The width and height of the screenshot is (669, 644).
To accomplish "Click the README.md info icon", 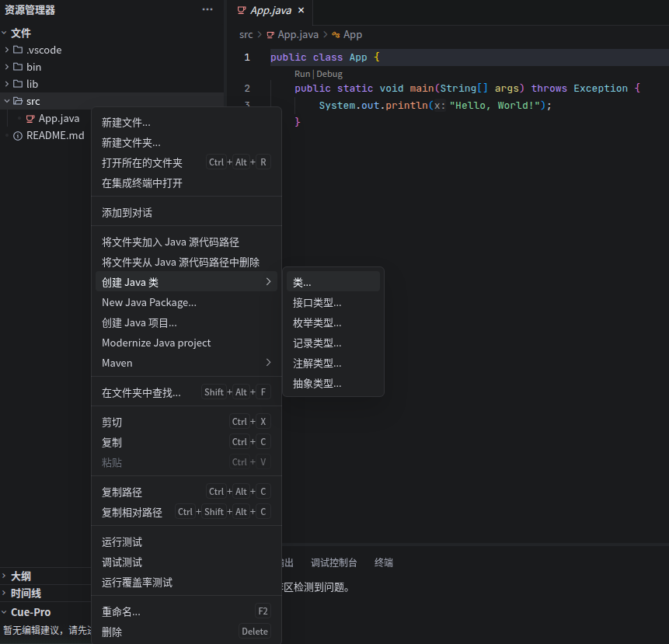I will pos(18,136).
